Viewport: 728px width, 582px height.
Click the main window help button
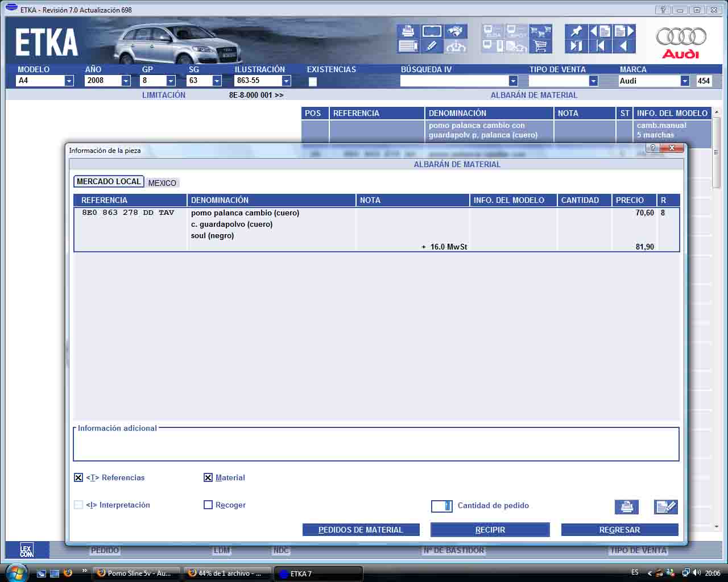coord(663,10)
